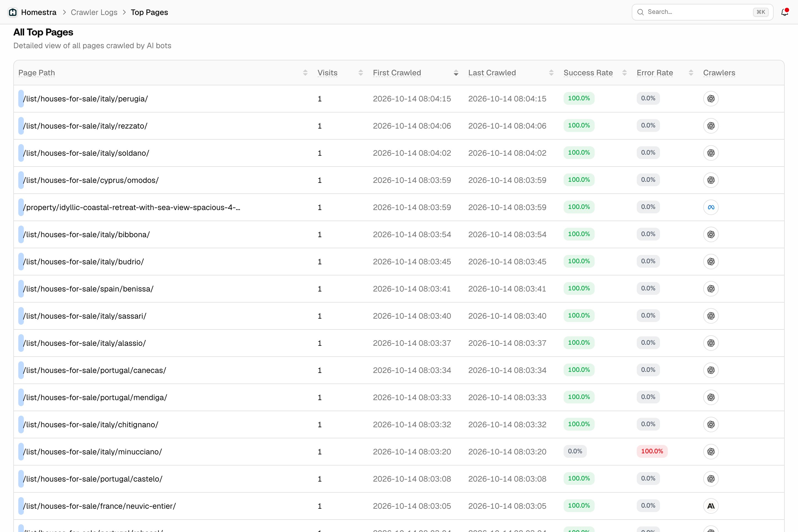Image resolution: width=798 pixels, height=532 pixels.
Task: Open /list/houses-for-sale/france/neuvic-entier/ path
Action: tap(99, 506)
